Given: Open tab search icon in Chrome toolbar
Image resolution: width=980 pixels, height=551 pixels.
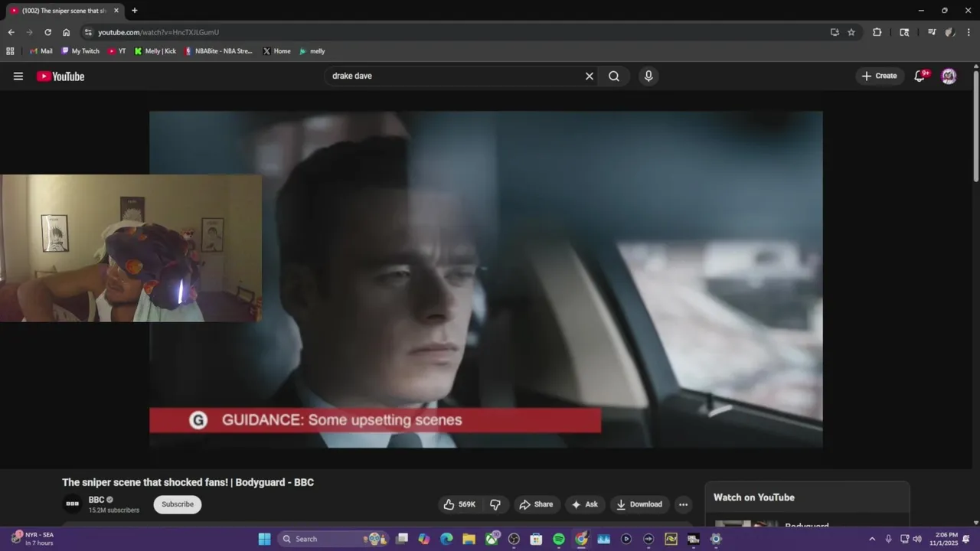Looking at the screenshot, I should (904, 32).
